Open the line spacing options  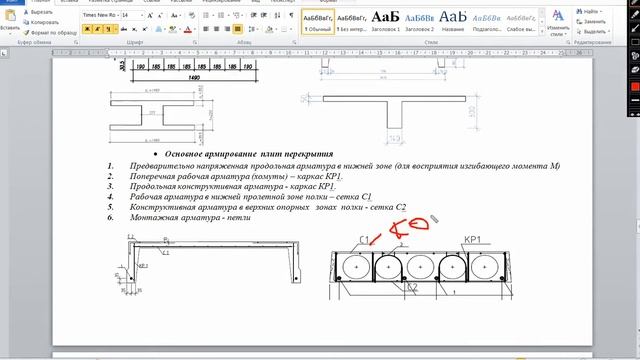pos(252,29)
